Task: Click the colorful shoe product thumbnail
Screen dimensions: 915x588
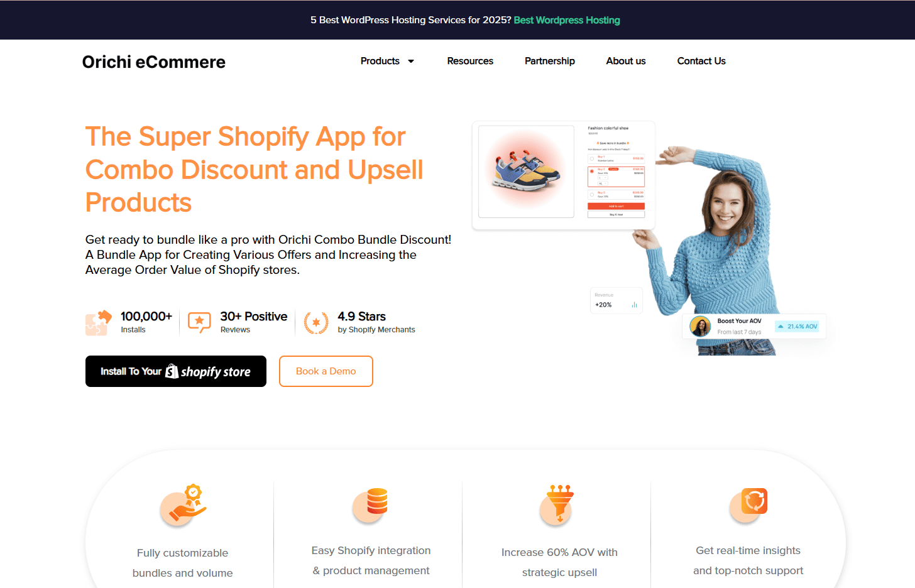Action: point(527,171)
